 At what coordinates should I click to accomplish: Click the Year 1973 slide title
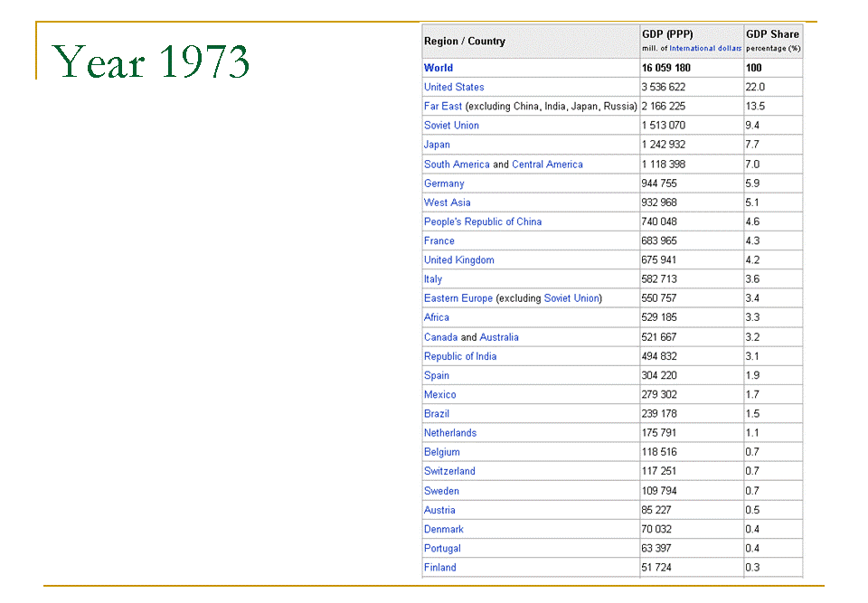pos(151,61)
